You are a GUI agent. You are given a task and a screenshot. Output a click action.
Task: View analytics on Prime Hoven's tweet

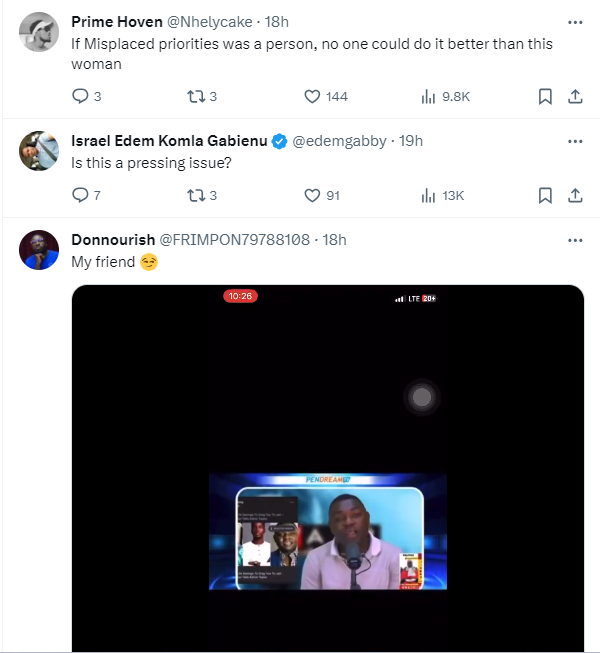pos(429,97)
